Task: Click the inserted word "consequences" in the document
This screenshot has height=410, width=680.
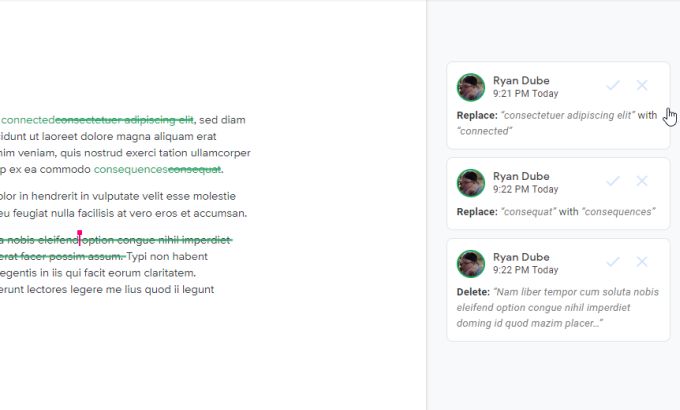Action: (x=130, y=169)
